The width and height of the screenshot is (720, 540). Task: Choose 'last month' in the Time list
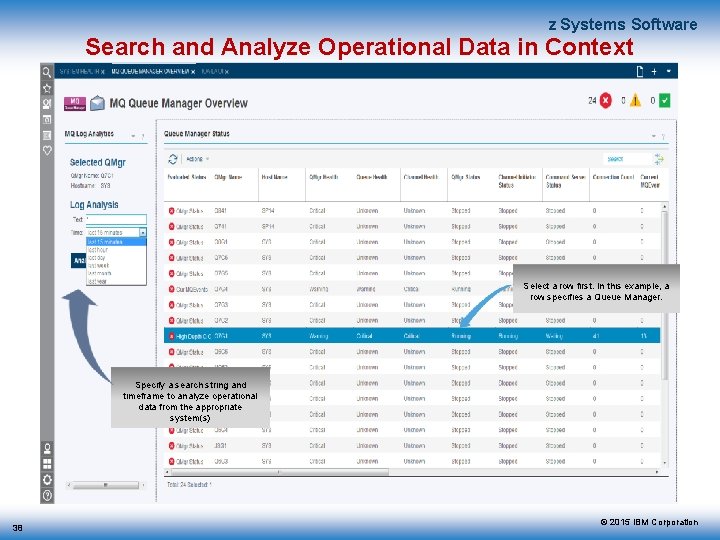pos(116,273)
